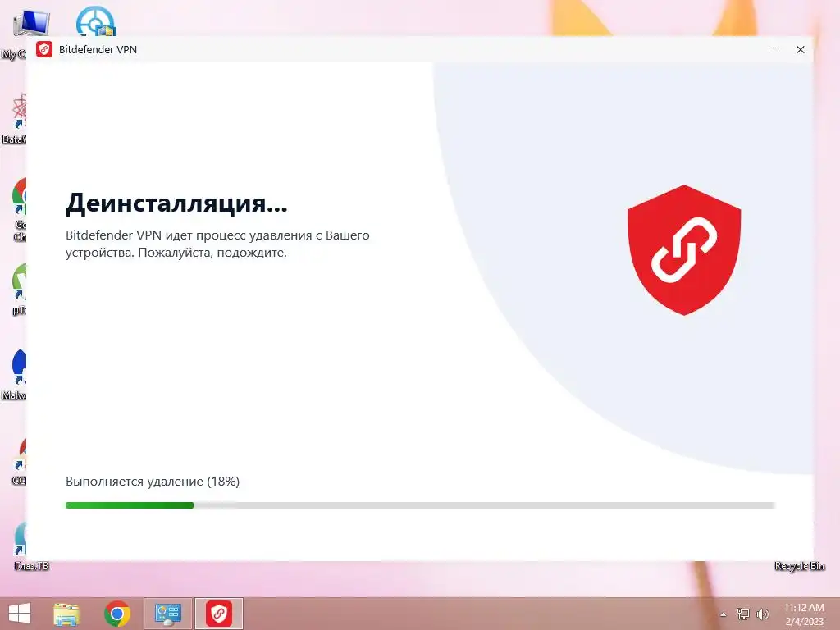Click the red Bitdefender shield logo
The height and width of the screenshot is (630, 840).
[x=684, y=249]
